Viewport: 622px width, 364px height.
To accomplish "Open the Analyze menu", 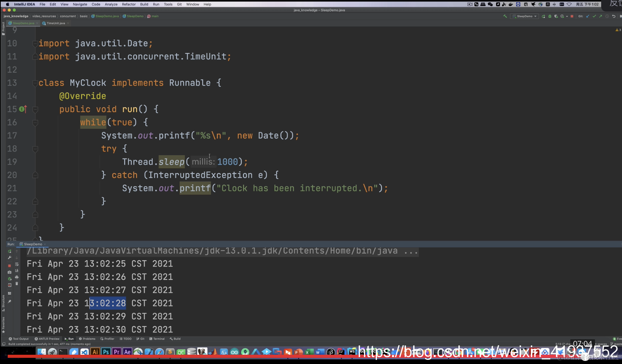I will tap(111, 4).
